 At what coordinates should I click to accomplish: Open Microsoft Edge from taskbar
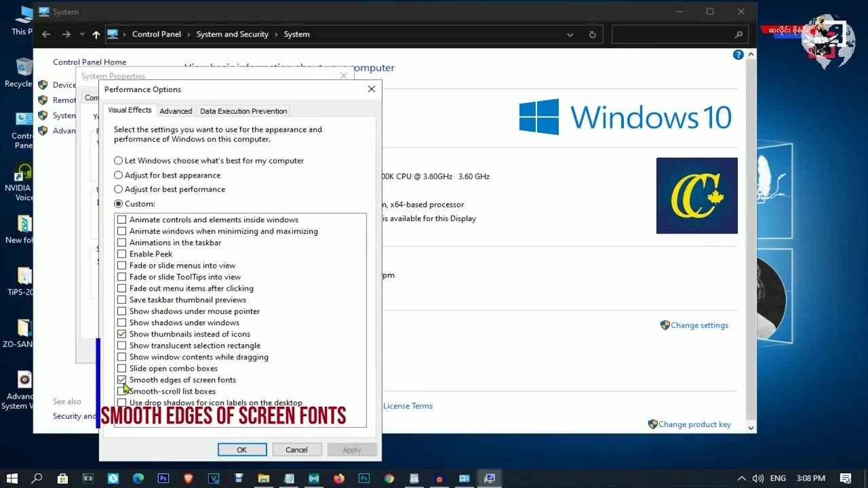pos(138,479)
